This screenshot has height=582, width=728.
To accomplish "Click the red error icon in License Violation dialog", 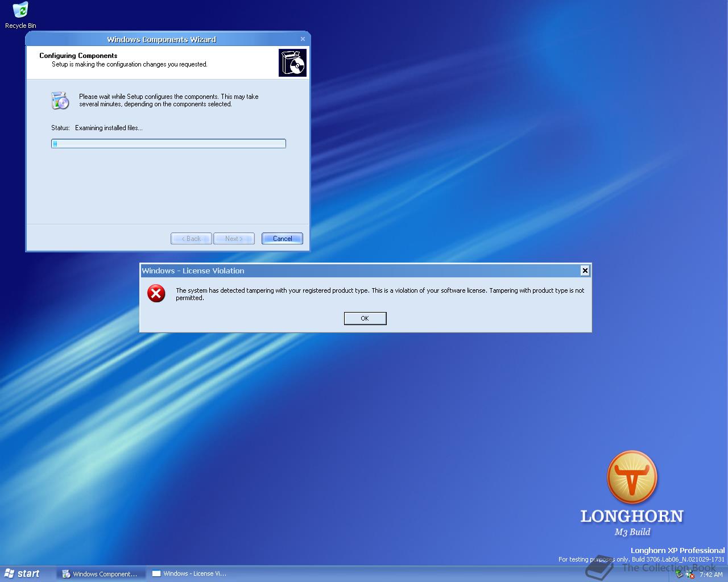I will [156, 293].
